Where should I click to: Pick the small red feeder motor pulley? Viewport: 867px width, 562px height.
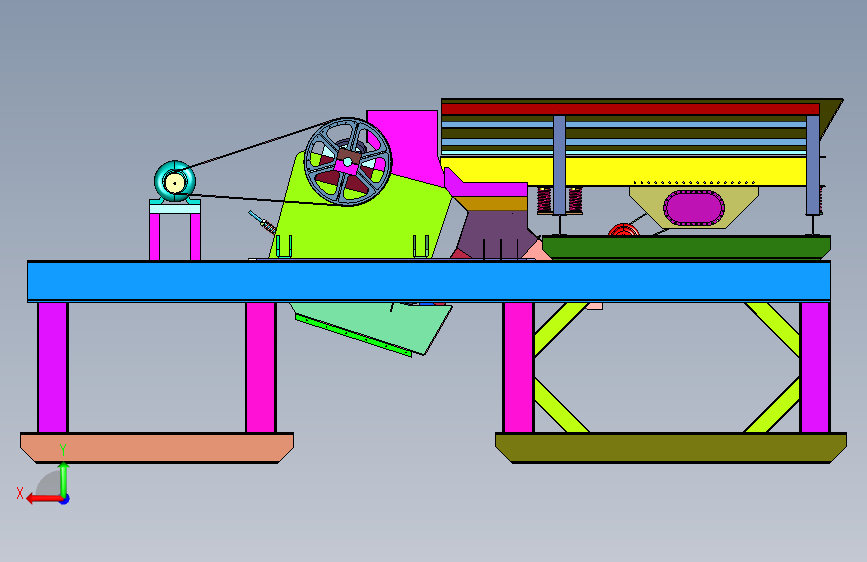point(624,230)
